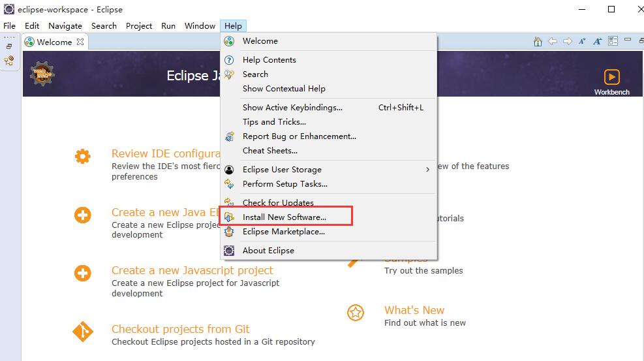This screenshot has height=361, width=644.
Task: Expand Eclipse User Storage submenu arrow
Action: (x=427, y=170)
